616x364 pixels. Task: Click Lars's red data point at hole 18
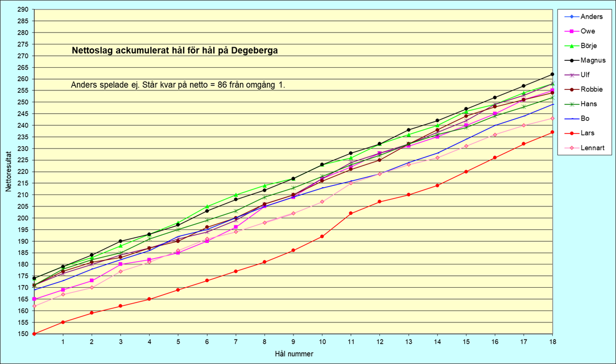click(x=552, y=133)
